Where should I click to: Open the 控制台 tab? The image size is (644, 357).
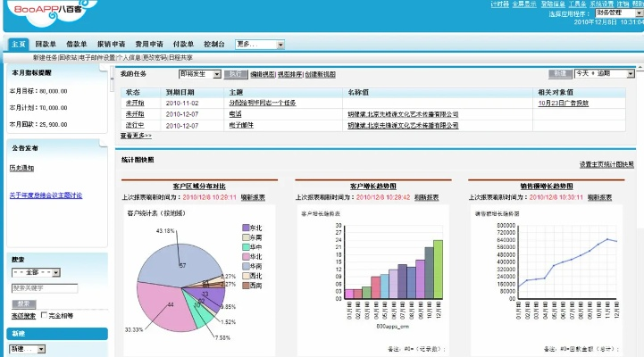[x=214, y=44]
